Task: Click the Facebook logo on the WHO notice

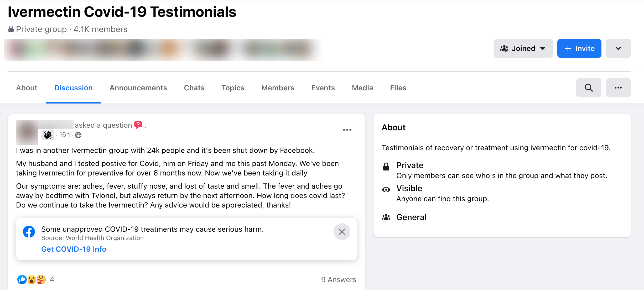Action: pos(29,232)
